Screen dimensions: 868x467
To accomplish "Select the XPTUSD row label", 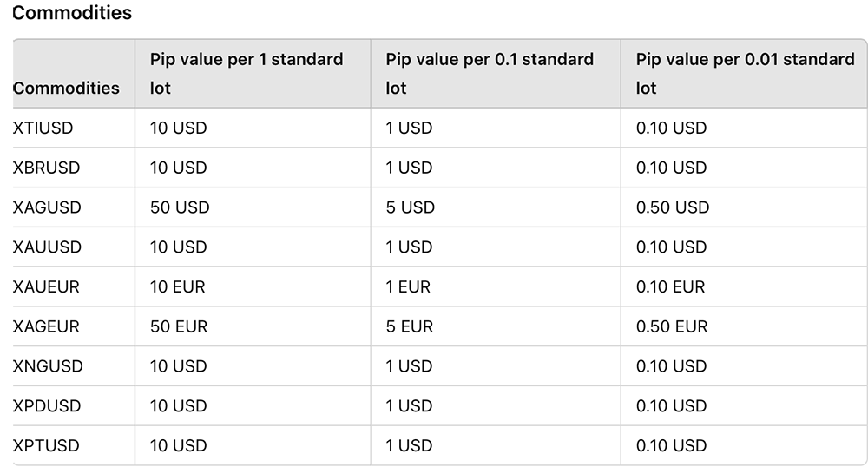I will (x=46, y=446).
